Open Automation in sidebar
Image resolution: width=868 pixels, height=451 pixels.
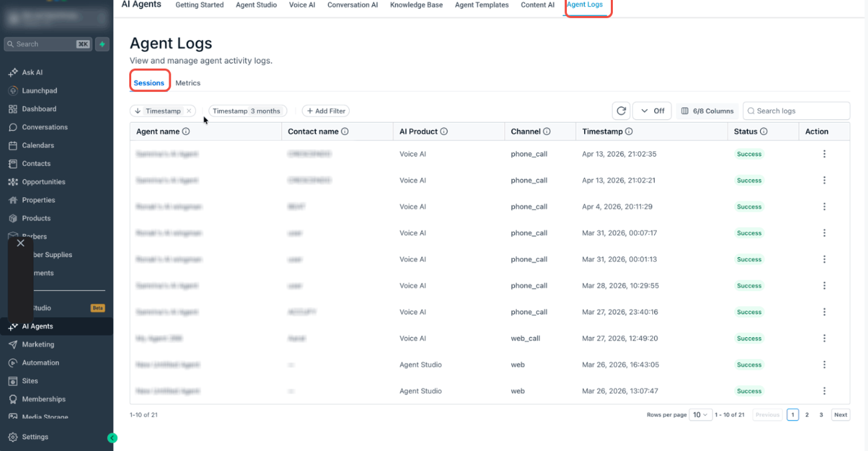[40, 362]
